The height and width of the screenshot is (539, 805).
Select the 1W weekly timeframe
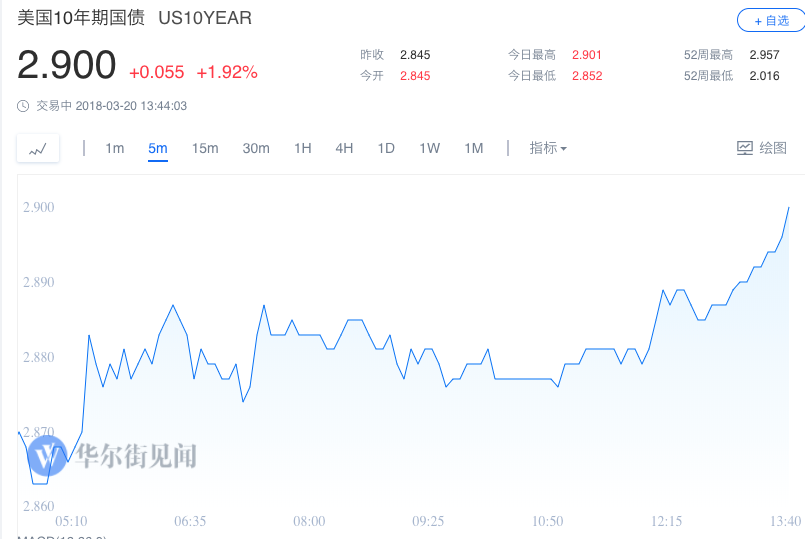point(430,148)
